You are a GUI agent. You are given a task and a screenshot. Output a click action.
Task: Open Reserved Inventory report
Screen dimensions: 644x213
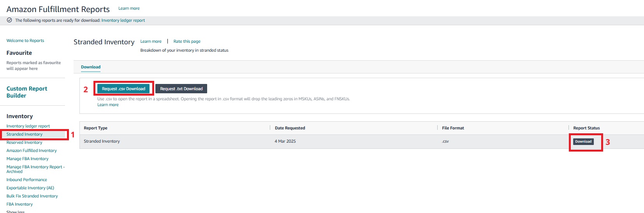click(24, 142)
